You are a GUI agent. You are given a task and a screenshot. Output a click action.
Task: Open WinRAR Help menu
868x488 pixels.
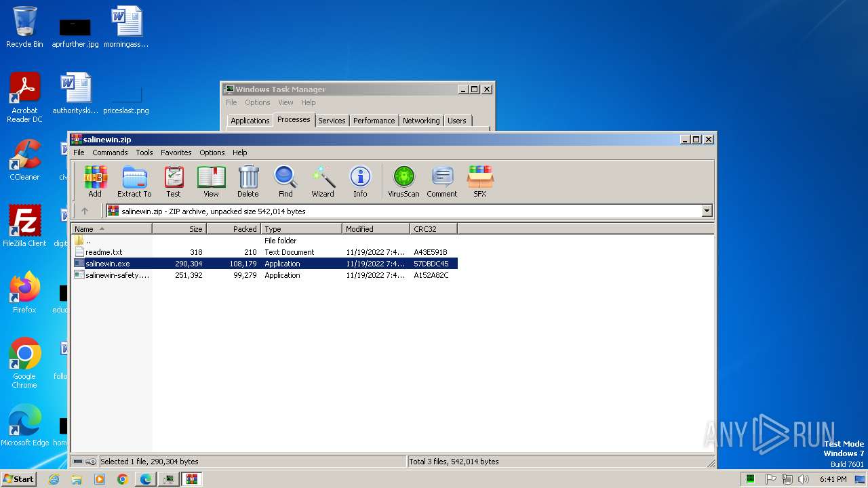(x=240, y=152)
